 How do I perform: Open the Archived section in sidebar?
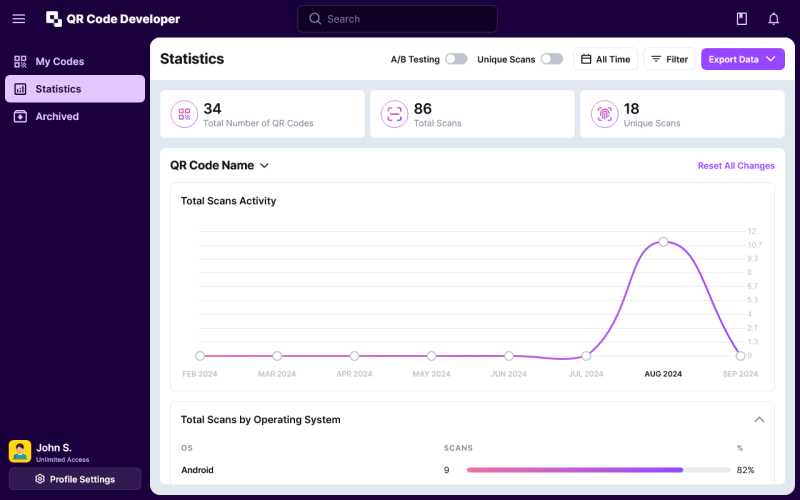(57, 116)
